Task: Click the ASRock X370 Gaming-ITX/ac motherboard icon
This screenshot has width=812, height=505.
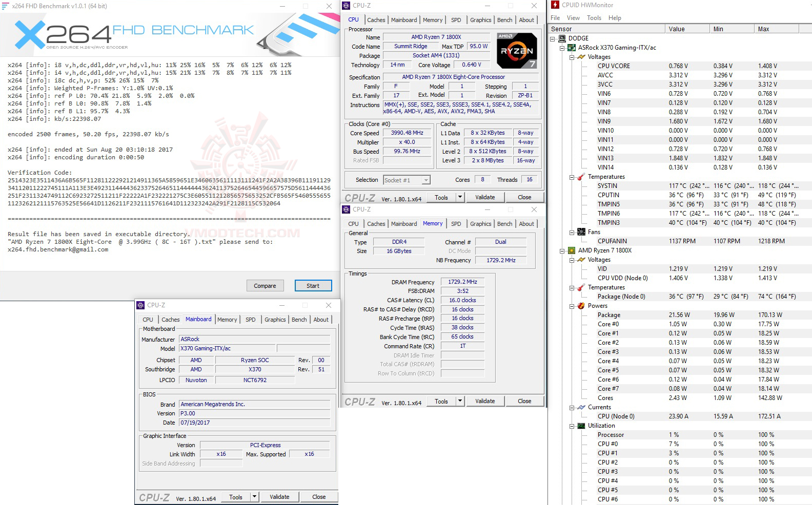Action: coord(572,48)
